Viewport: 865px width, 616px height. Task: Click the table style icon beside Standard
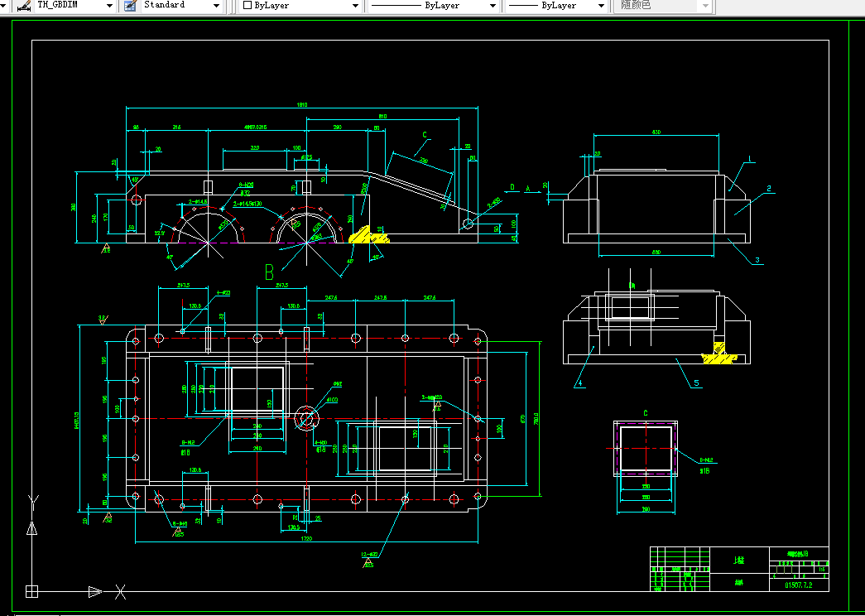coord(130,6)
